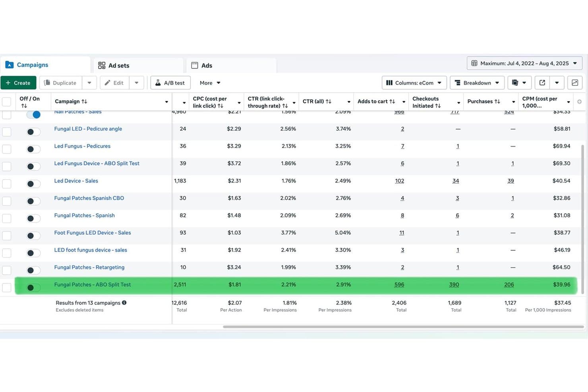Open the charts view icon button
The width and height of the screenshot is (588, 392).
pos(574,83)
